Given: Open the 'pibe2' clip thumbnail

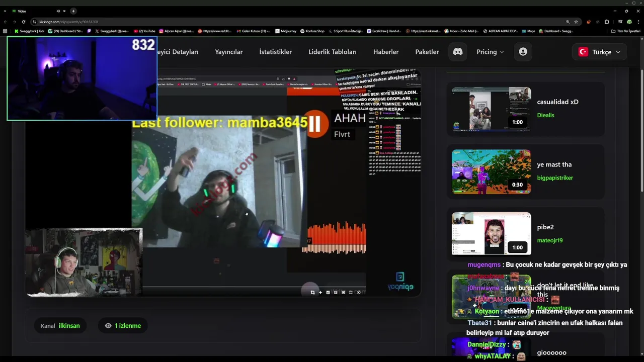Looking at the screenshot, I should pyautogui.click(x=491, y=234).
